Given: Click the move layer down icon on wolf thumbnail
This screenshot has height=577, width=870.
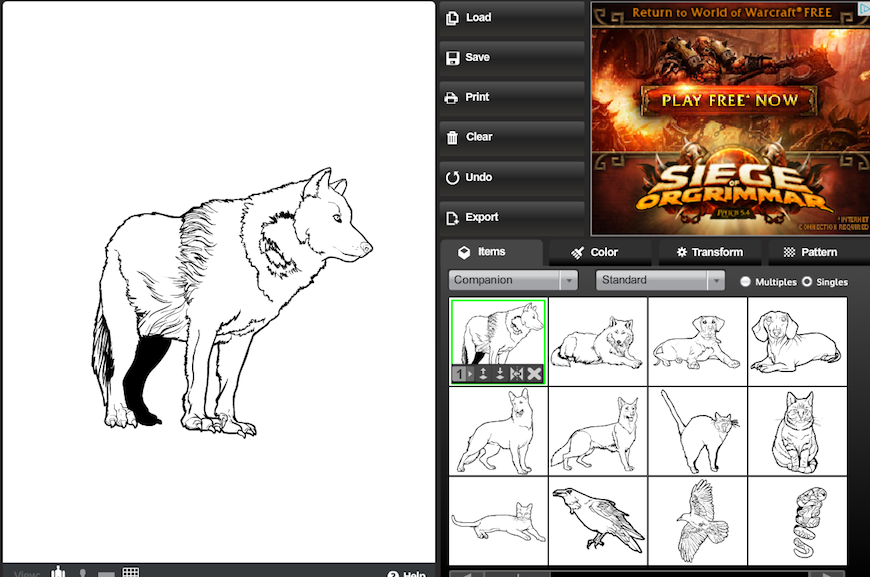Looking at the screenshot, I should click(500, 374).
